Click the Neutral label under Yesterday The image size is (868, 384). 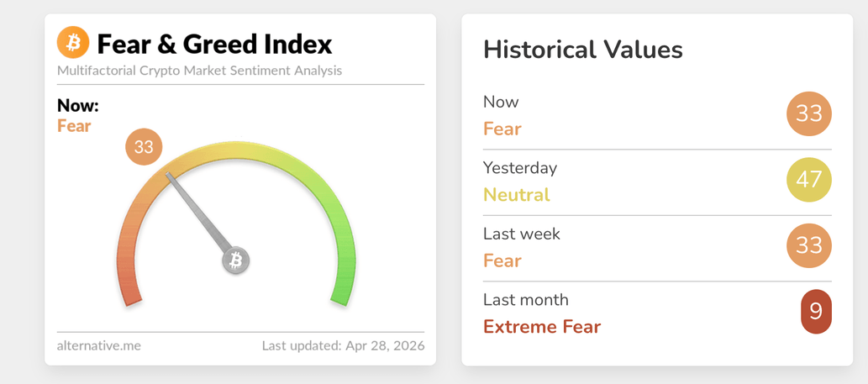coord(516,195)
